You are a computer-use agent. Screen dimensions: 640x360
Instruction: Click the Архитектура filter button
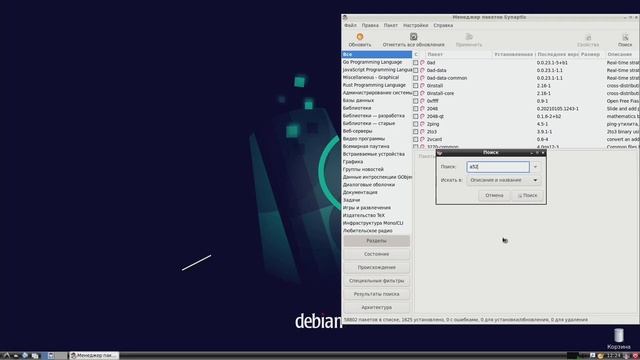point(376,307)
